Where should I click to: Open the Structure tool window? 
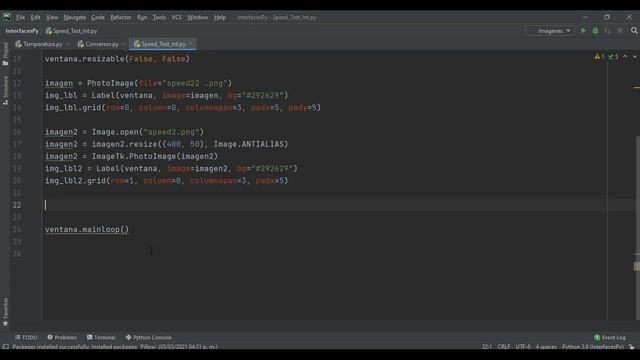[x=5, y=90]
